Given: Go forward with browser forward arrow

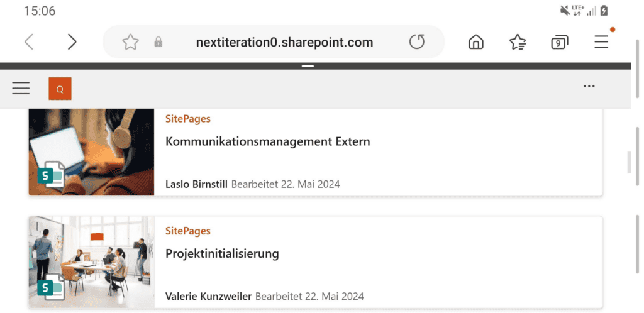Looking at the screenshot, I should pos(72,42).
